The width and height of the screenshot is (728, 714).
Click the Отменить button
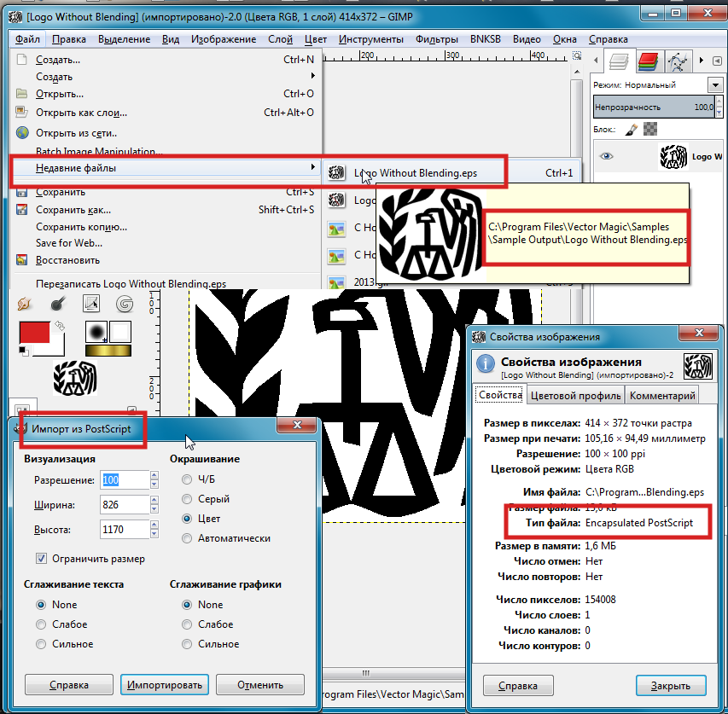pyautogui.click(x=260, y=685)
